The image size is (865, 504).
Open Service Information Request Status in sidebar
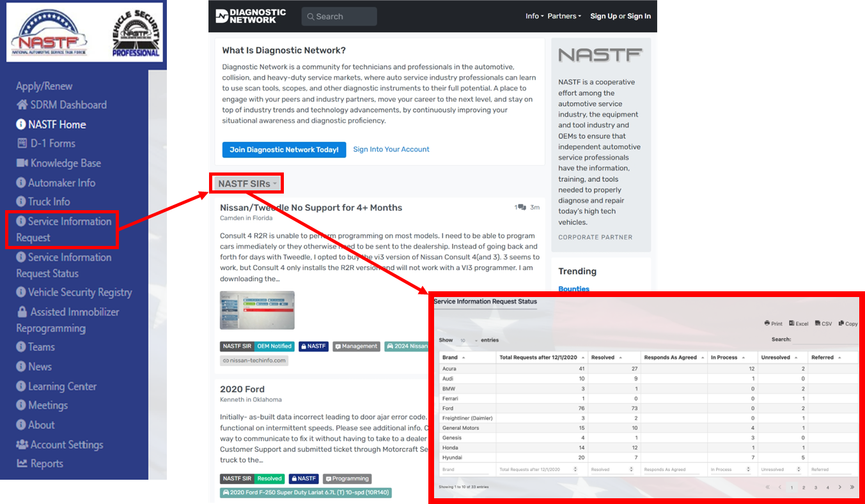[64, 265]
